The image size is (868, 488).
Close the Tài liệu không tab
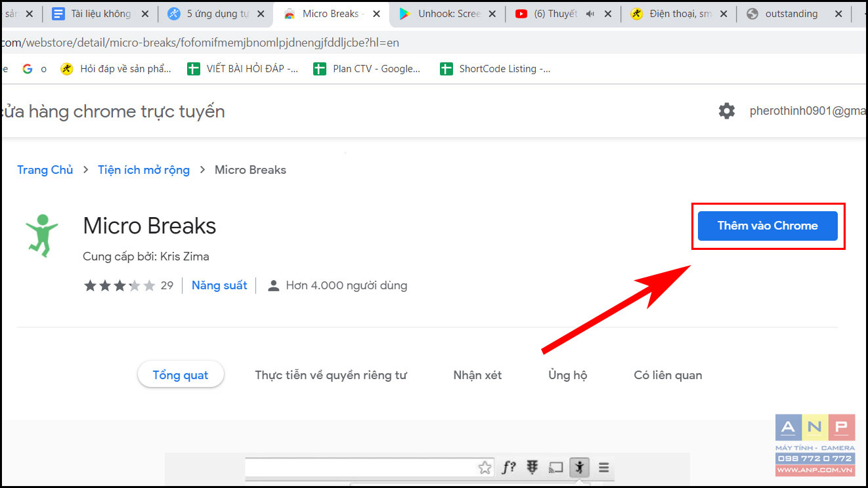[x=145, y=14]
